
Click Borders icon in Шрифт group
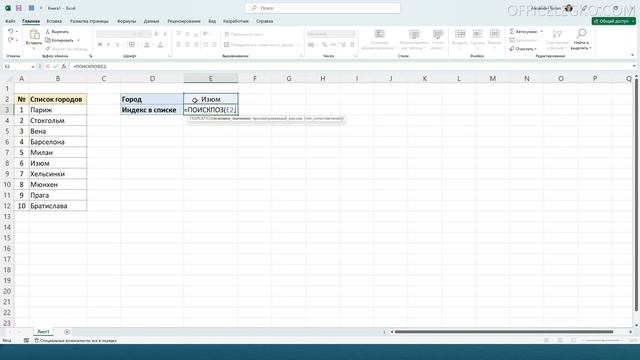tap(132, 44)
